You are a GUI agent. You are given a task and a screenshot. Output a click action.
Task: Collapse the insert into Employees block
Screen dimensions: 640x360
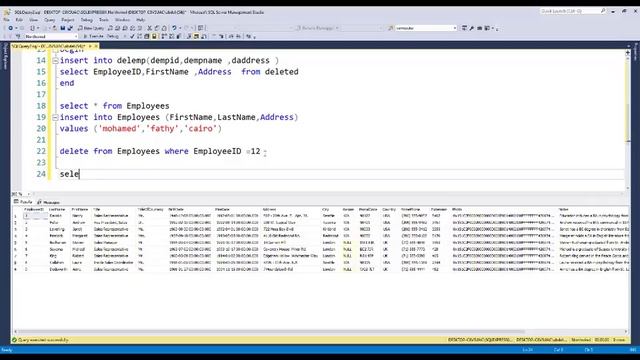[x=55, y=118]
